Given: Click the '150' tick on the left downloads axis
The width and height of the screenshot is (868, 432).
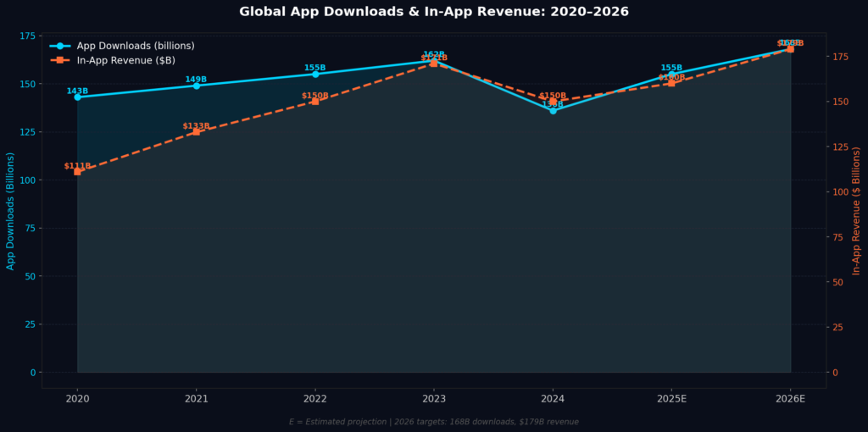Looking at the screenshot, I should tap(29, 84).
